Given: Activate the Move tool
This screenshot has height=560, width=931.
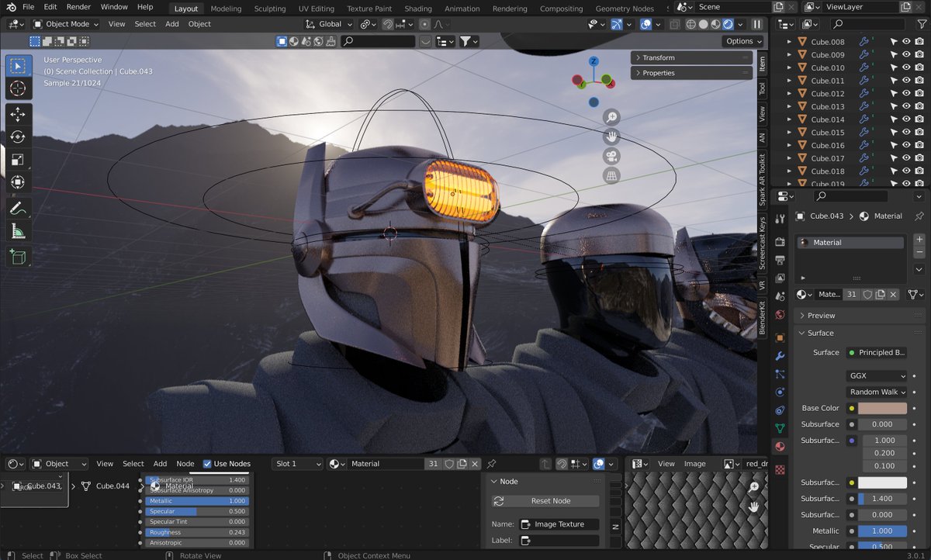Looking at the screenshot, I should (18, 115).
